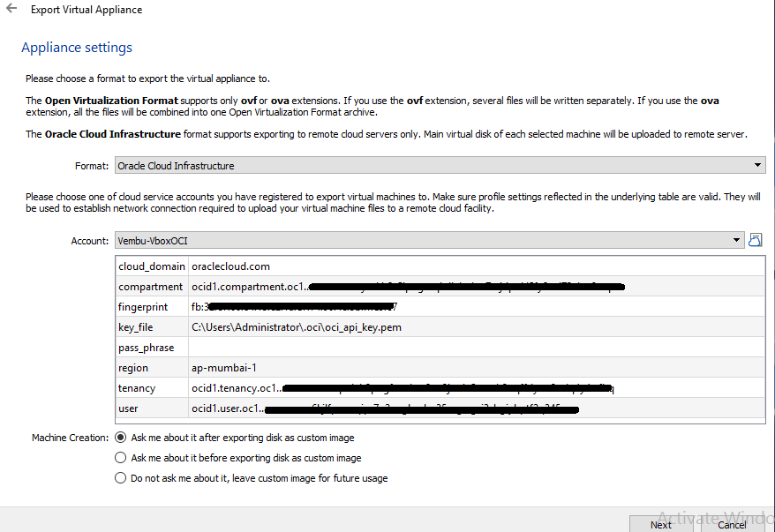
Task: Click the region row label
Action: point(152,368)
